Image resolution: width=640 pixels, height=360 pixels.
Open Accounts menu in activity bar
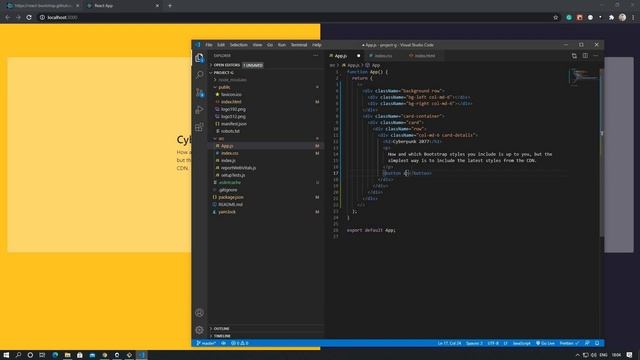[199, 313]
